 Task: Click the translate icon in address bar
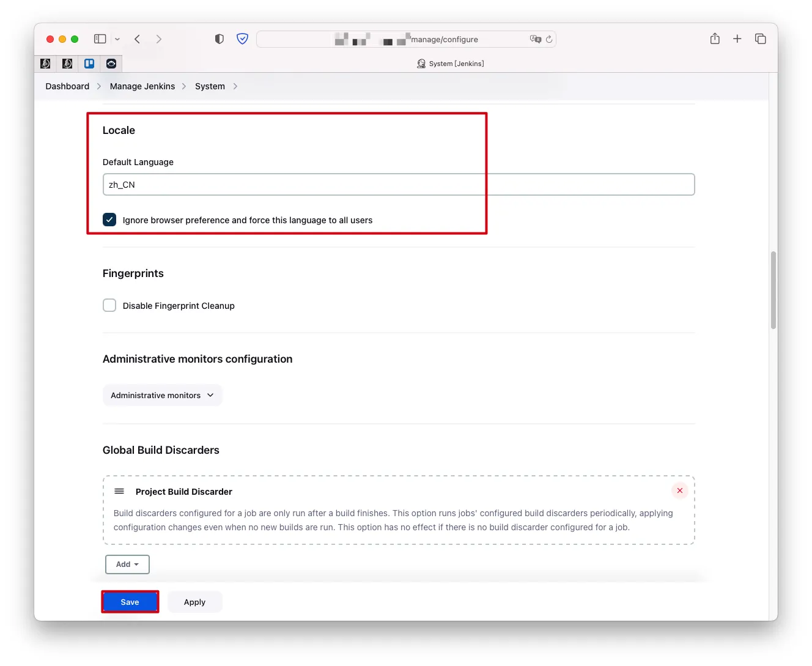coord(536,39)
